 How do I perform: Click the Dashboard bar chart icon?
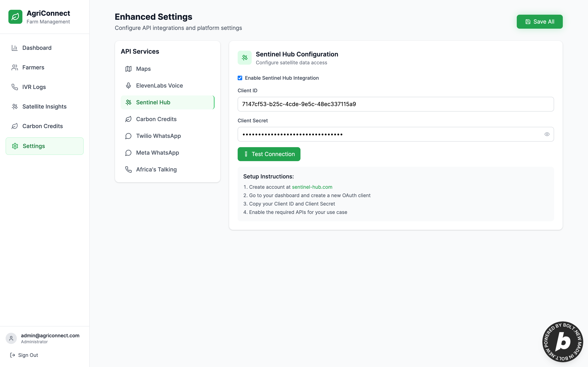pyautogui.click(x=15, y=48)
